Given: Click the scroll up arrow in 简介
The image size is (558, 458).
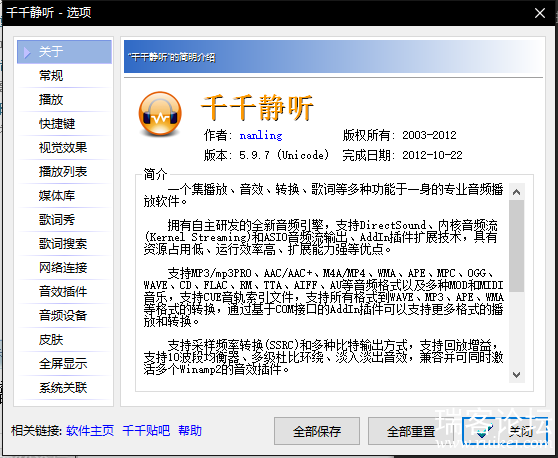Looking at the screenshot, I should click(516, 192).
